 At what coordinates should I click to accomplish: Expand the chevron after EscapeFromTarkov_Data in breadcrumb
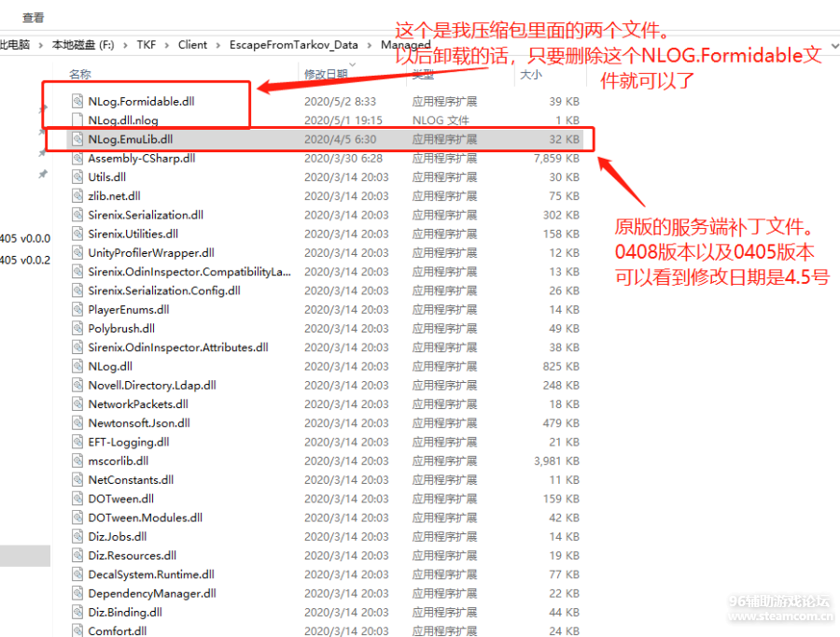click(x=371, y=45)
